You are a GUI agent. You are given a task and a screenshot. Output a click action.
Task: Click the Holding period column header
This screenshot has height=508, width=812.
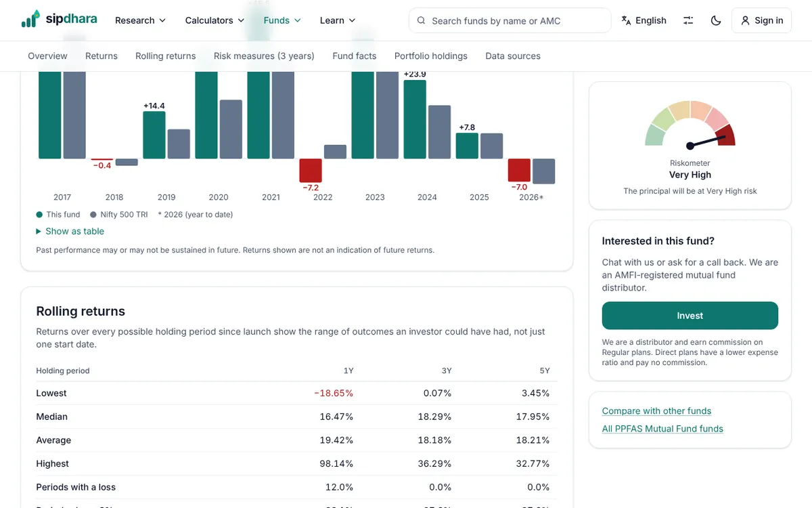point(63,371)
